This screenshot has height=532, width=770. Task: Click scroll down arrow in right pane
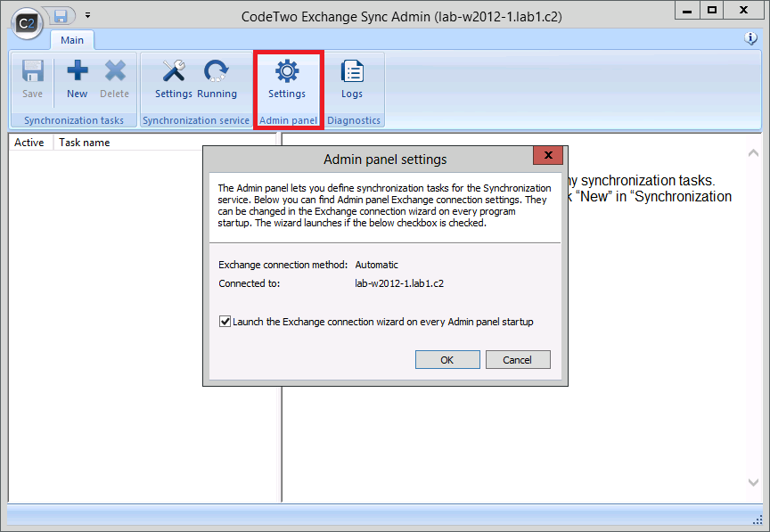tap(753, 482)
